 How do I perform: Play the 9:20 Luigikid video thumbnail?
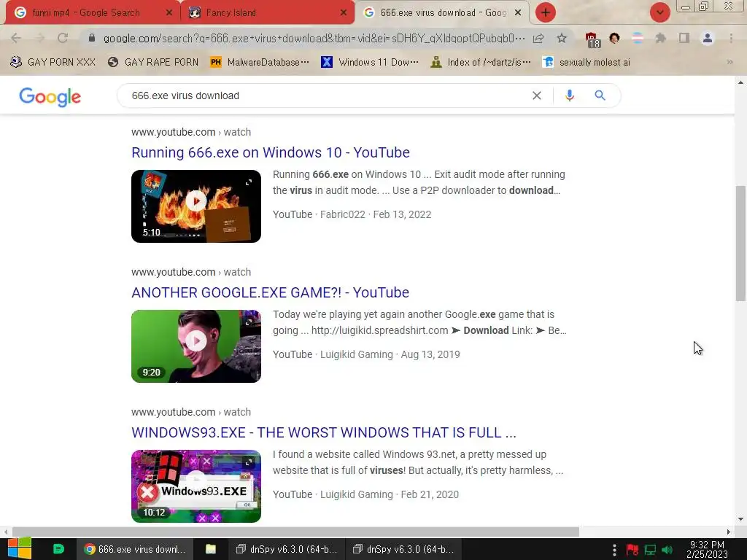(x=196, y=346)
